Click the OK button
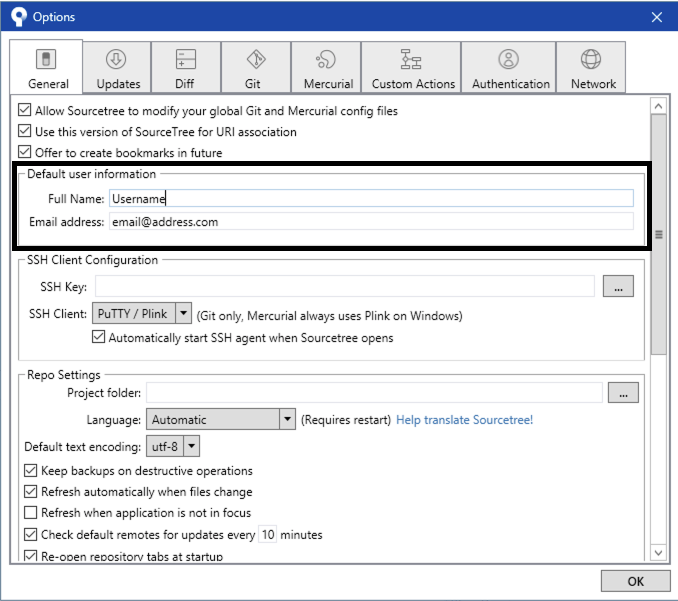678x601 pixels. pyautogui.click(x=636, y=581)
